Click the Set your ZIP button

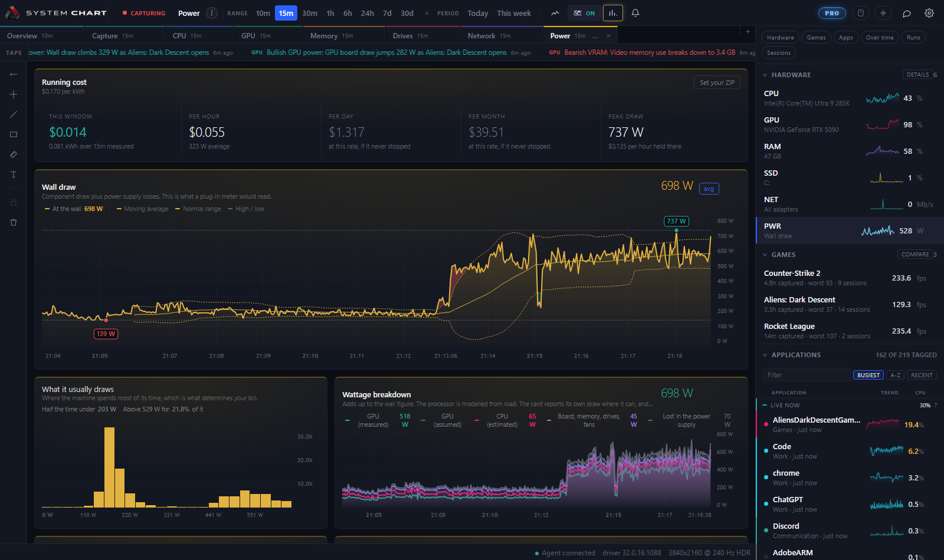point(717,83)
